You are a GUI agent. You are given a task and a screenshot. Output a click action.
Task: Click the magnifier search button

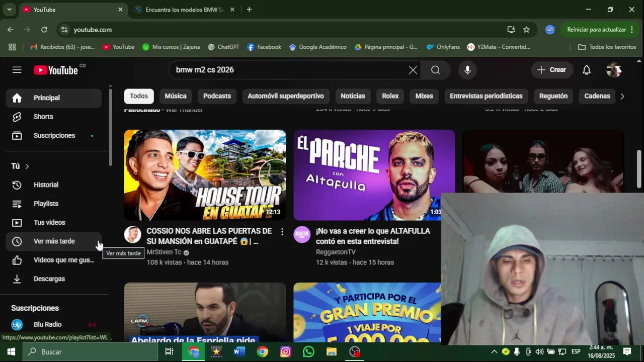[x=436, y=70]
